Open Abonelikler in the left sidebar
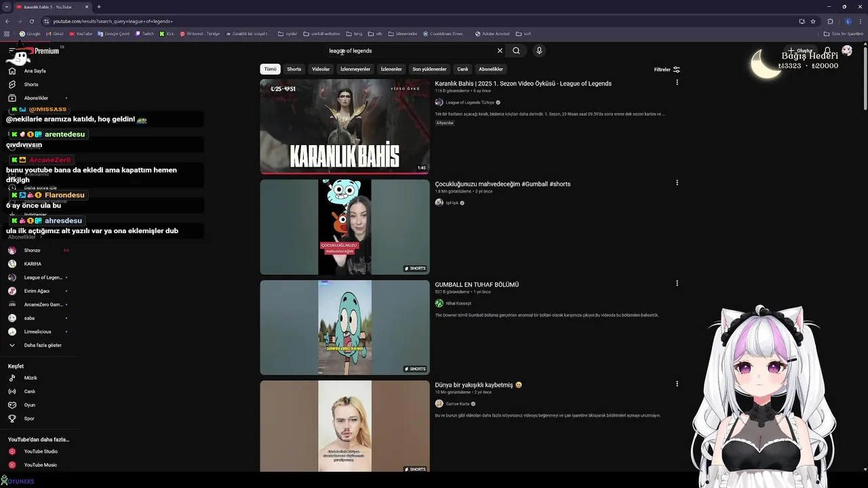 click(x=37, y=98)
